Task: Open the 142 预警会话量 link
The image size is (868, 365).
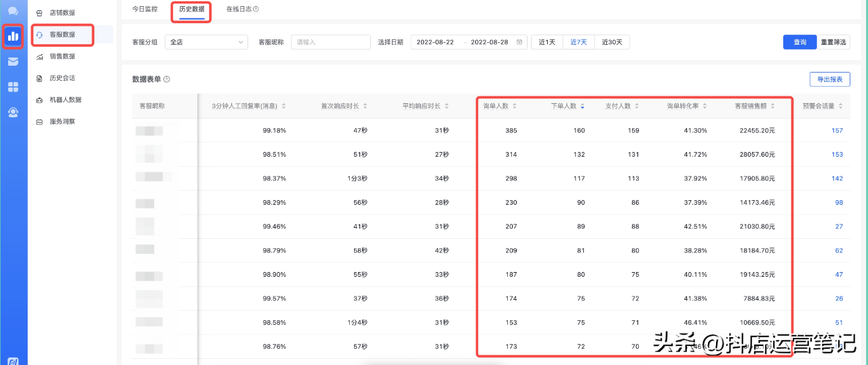Action: (837, 178)
